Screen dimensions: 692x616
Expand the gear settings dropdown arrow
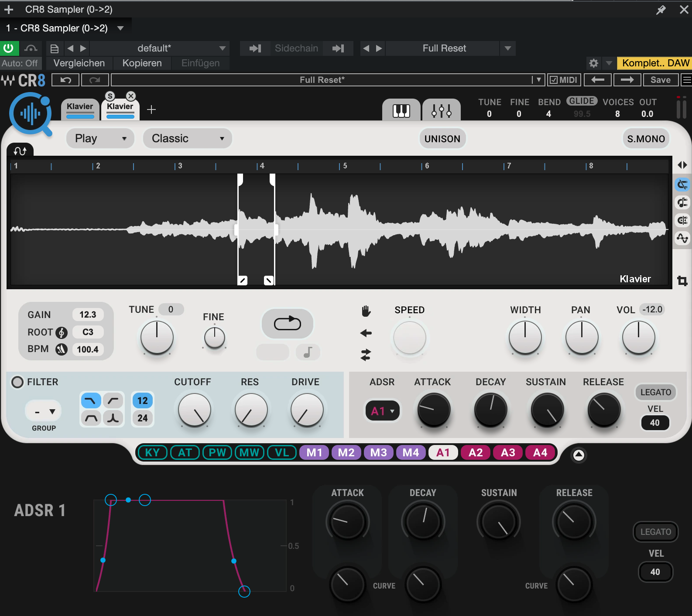pos(609,63)
